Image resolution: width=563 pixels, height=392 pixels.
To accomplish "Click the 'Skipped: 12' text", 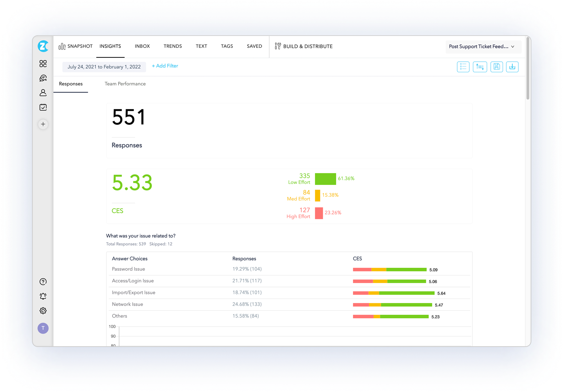I will (x=161, y=244).
